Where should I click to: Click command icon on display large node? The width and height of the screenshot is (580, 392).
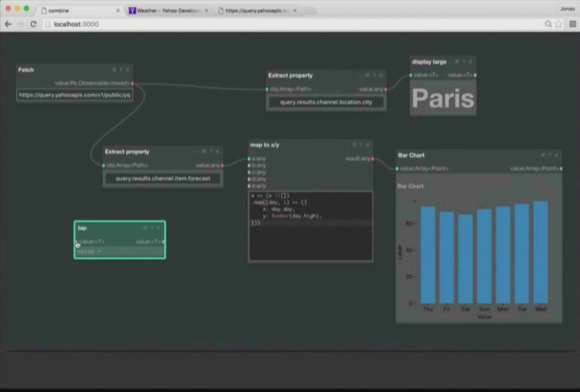coord(457,62)
